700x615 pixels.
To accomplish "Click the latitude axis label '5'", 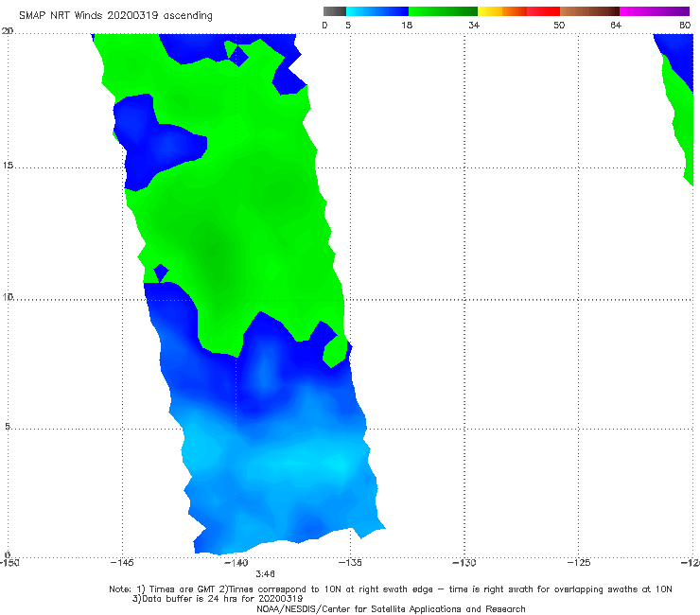I will click(x=8, y=427).
